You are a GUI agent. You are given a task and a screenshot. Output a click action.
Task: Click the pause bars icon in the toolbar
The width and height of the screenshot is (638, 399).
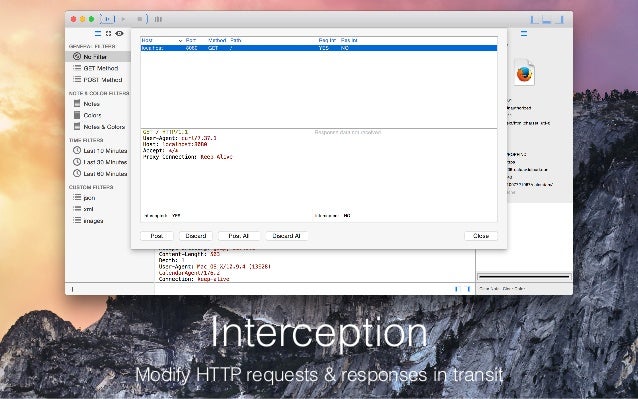[158, 19]
